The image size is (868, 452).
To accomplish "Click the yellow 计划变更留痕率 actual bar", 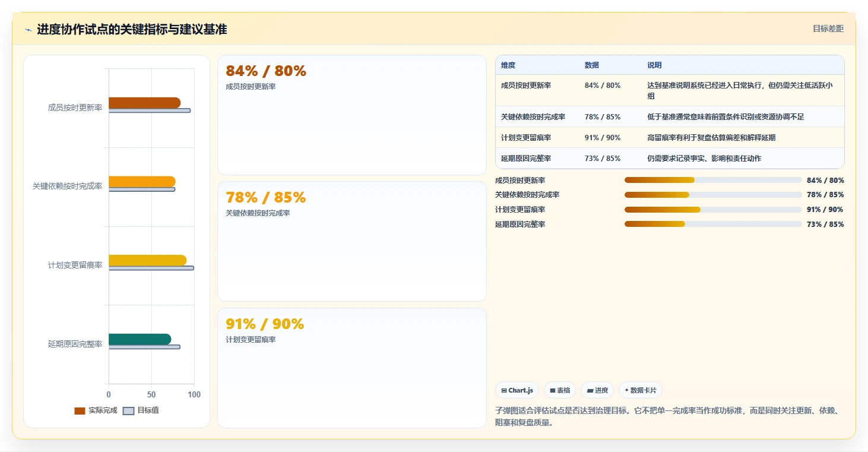I will pyautogui.click(x=147, y=260).
